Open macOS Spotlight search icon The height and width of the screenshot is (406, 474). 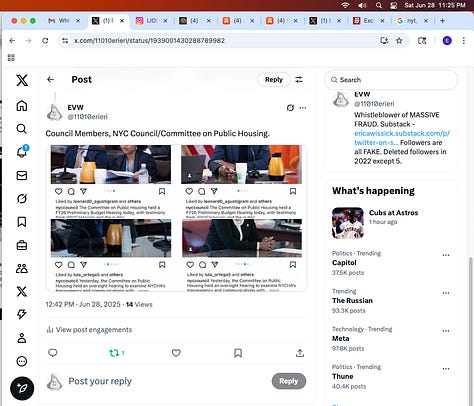tap(379, 5)
